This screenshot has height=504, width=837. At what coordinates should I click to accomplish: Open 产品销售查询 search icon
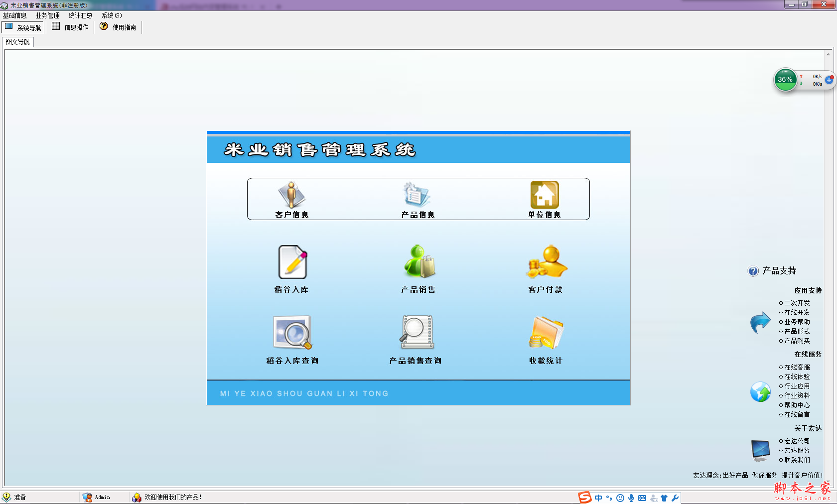pos(417,332)
